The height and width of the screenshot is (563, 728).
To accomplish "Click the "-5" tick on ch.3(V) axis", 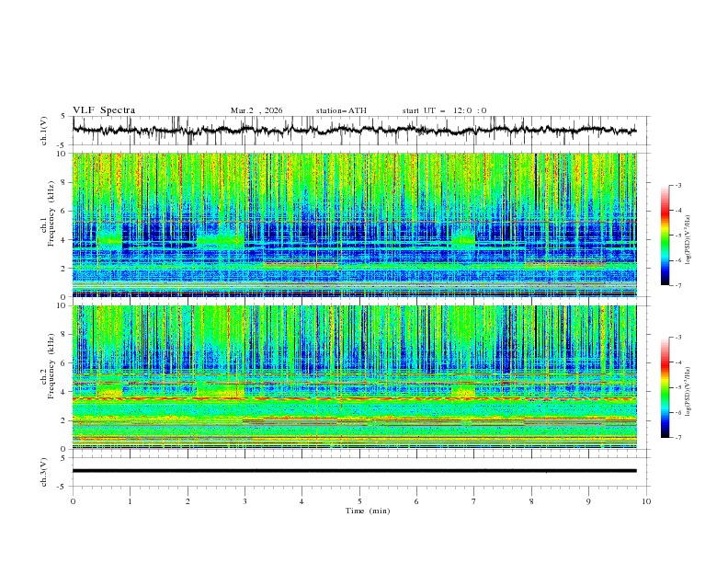I will tap(63, 487).
